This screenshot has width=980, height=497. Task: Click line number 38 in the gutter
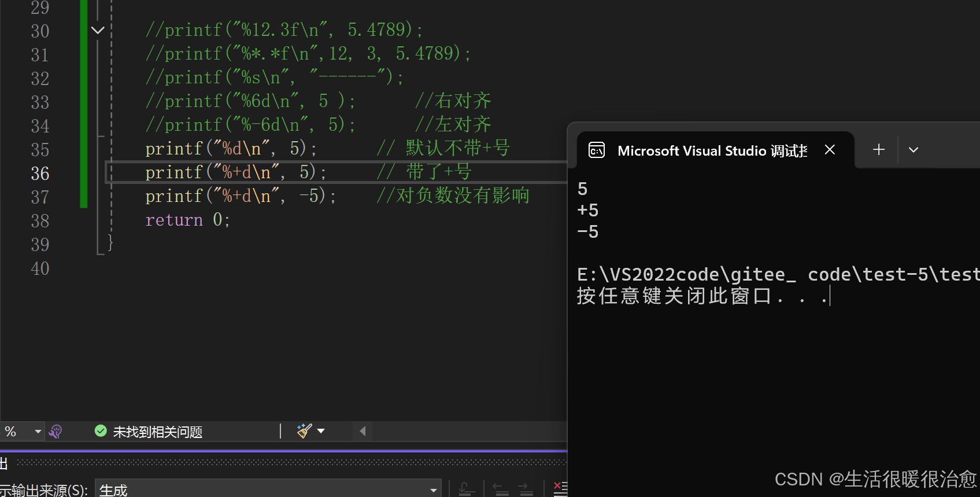(x=40, y=221)
